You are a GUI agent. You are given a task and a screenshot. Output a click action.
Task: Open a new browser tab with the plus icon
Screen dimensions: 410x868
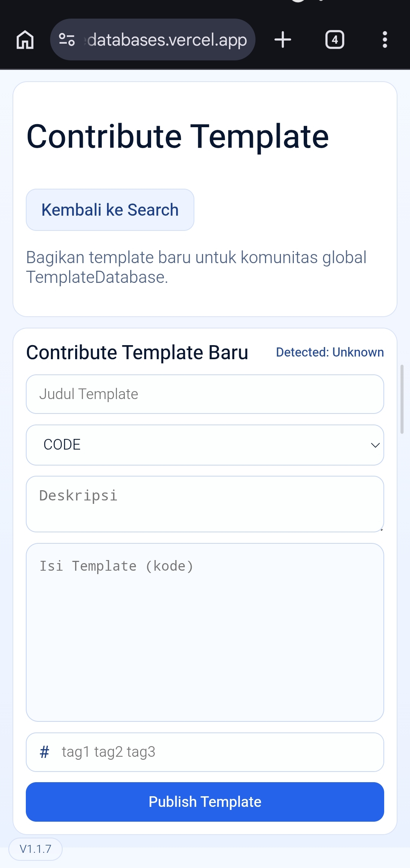283,39
